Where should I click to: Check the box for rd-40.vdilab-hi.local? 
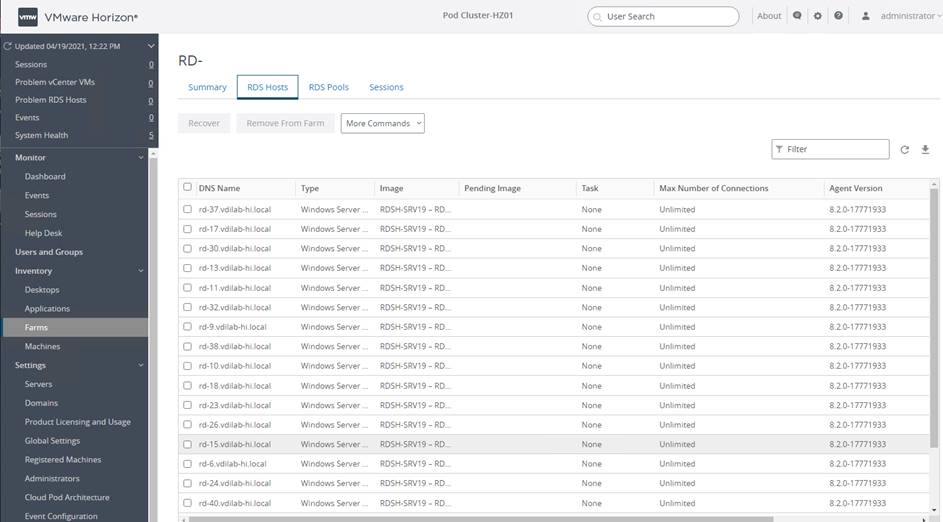187,503
